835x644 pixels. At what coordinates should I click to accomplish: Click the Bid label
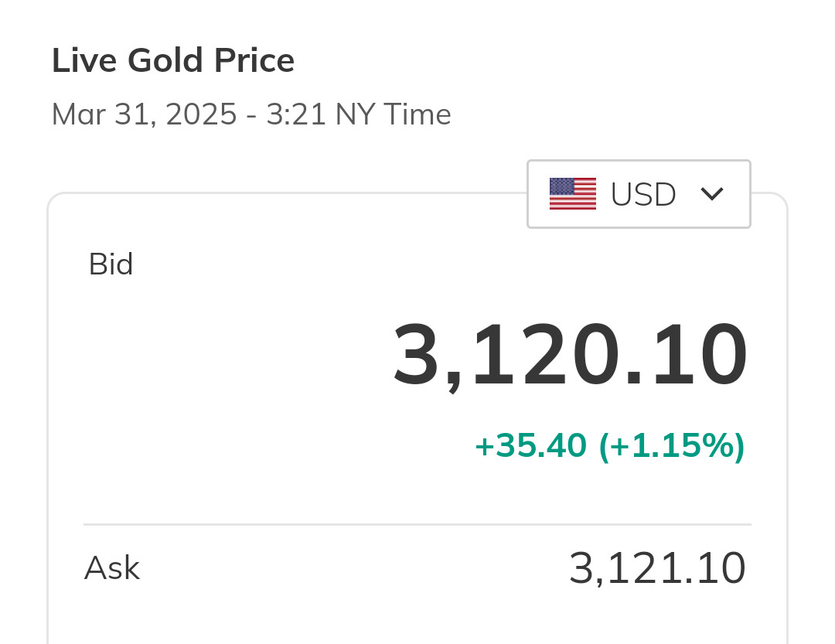[x=111, y=264]
